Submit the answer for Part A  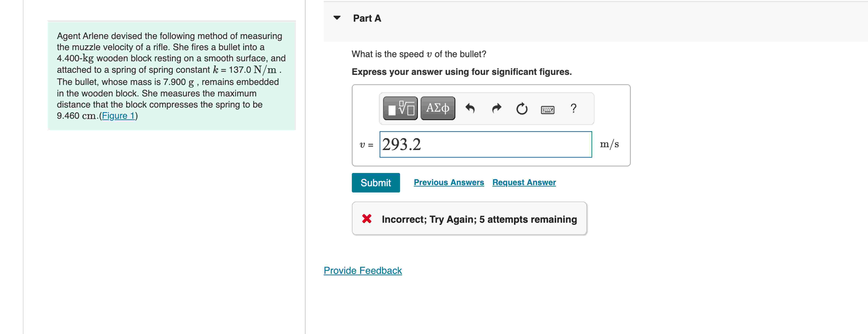[x=376, y=182]
